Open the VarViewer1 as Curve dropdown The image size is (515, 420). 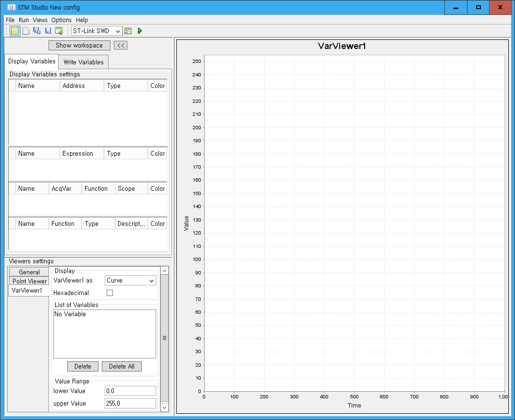coord(130,280)
